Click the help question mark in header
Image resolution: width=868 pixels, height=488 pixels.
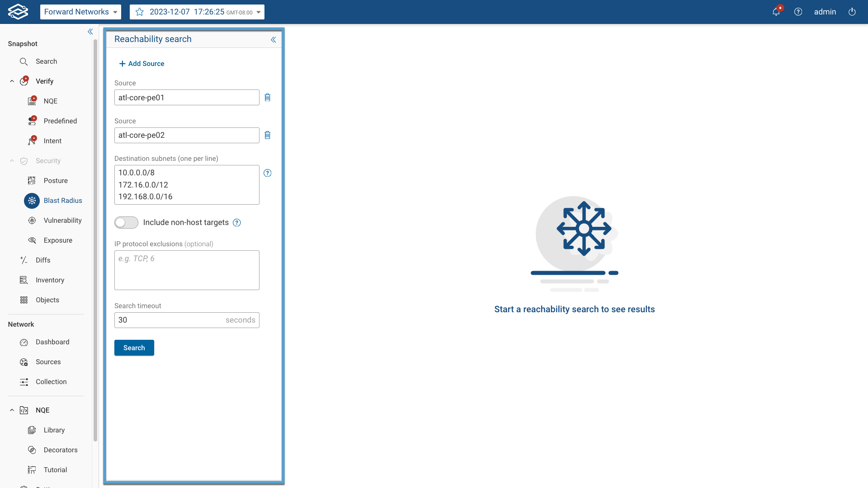point(798,12)
